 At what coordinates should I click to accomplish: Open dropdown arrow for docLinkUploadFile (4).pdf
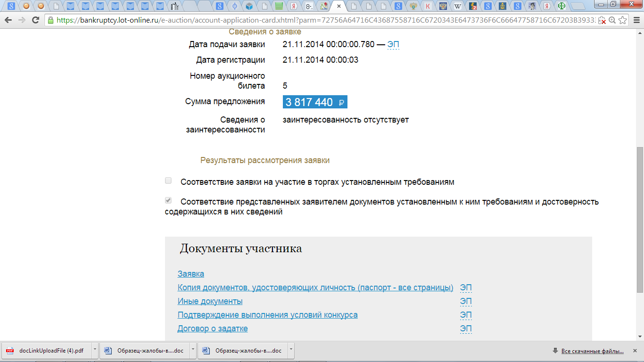95,351
